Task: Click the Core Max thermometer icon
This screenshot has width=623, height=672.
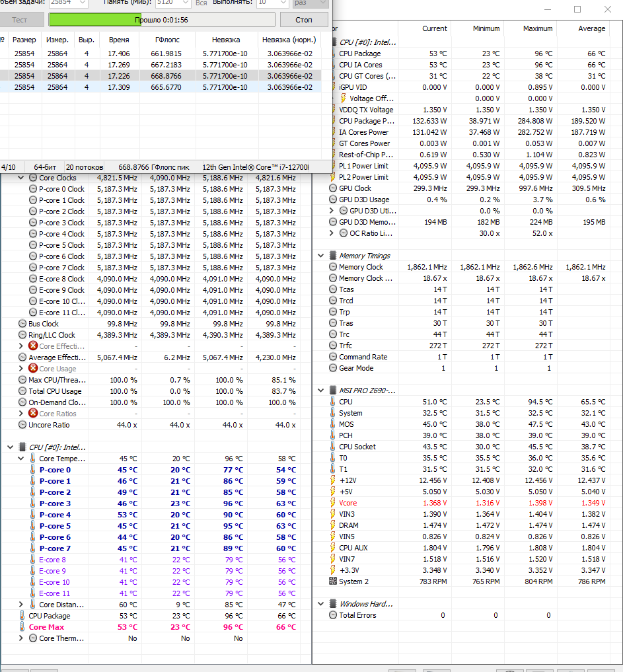Action: click(x=22, y=626)
